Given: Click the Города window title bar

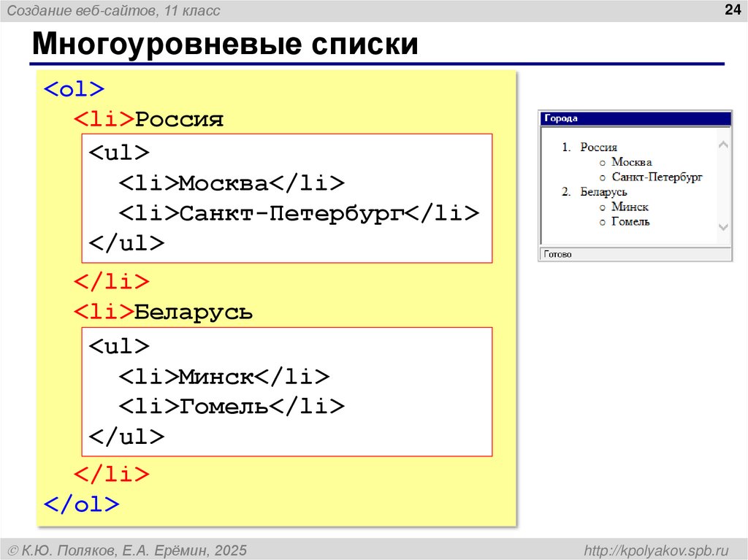Looking at the screenshot, I should (x=636, y=118).
